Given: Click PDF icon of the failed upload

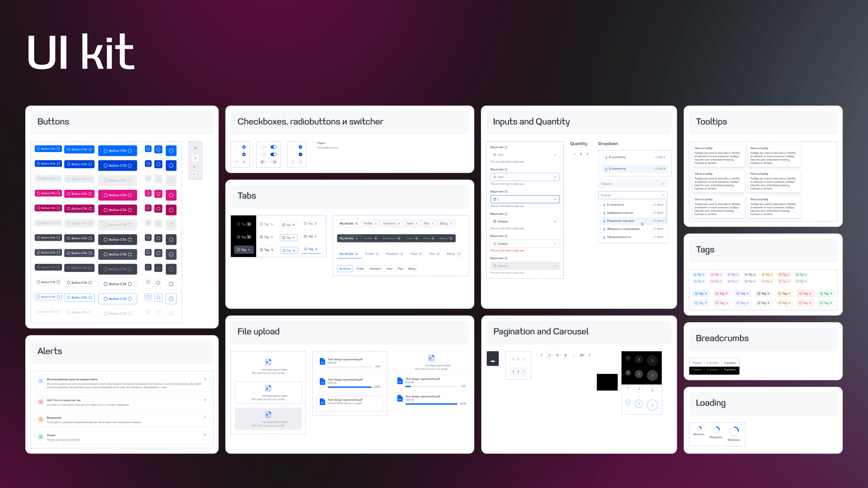Looking at the screenshot, I should tap(322, 402).
